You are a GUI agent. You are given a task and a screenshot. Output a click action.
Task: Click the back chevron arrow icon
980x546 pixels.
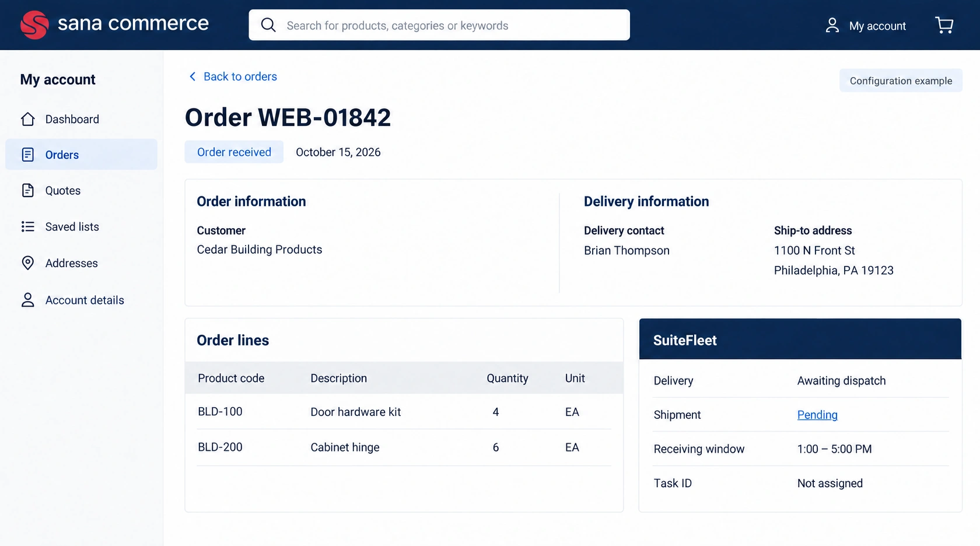click(x=192, y=76)
